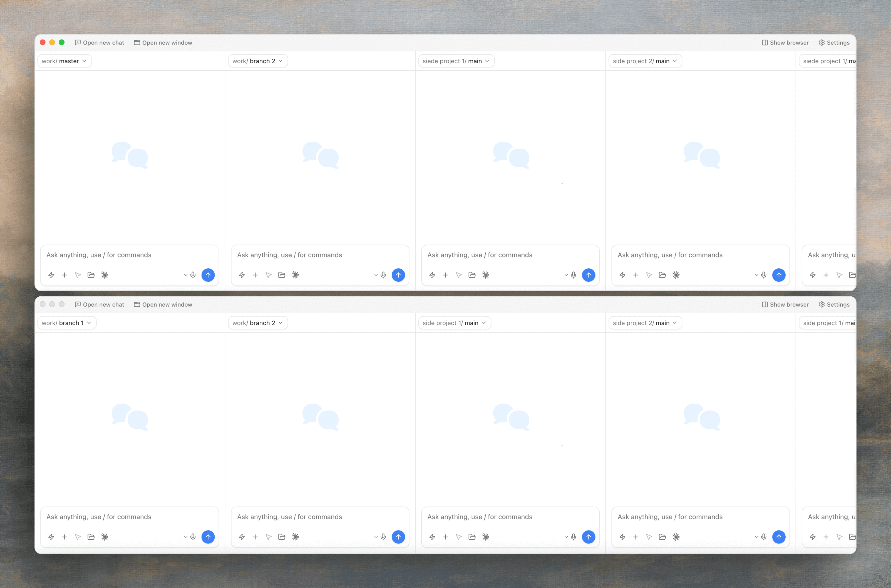Click the starburst spark icon in work/master composer

pyautogui.click(x=105, y=275)
